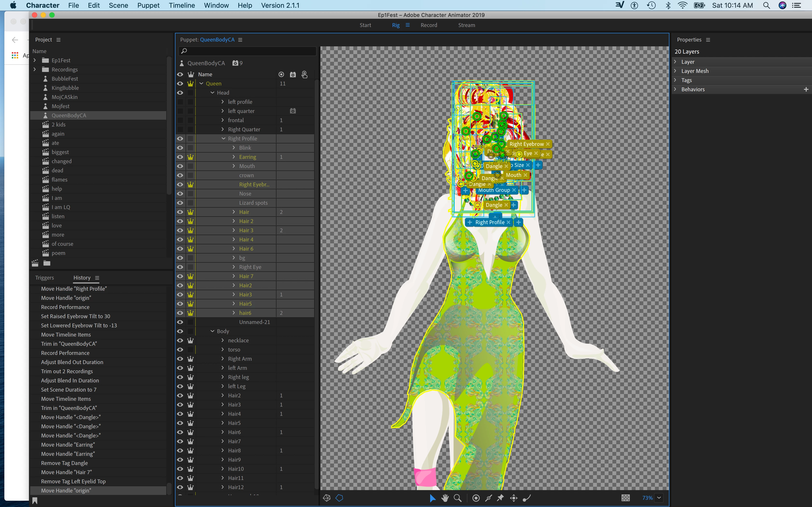Screen dimensions: 812x507
Task: Expand the left profile group
Action: (x=223, y=102)
